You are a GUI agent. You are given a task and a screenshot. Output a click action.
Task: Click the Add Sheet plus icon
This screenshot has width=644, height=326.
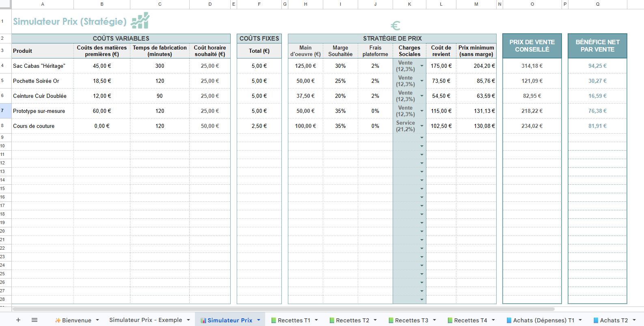click(18, 320)
